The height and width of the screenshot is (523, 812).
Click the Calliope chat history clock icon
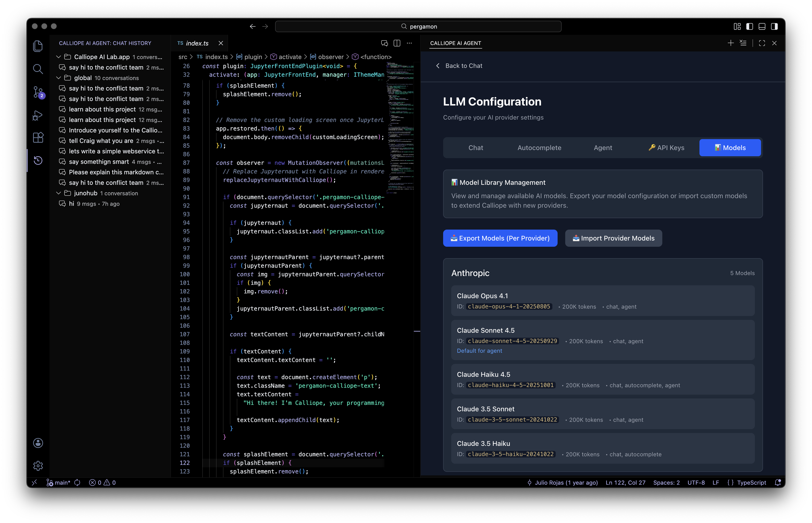pyautogui.click(x=38, y=160)
